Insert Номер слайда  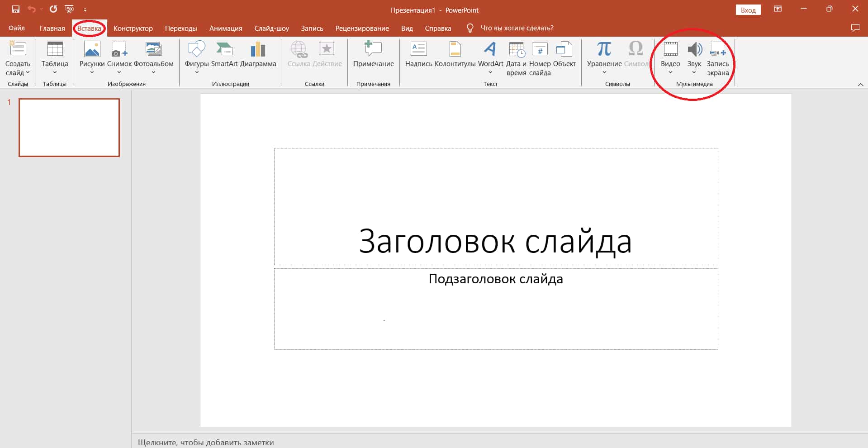(x=540, y=59)
